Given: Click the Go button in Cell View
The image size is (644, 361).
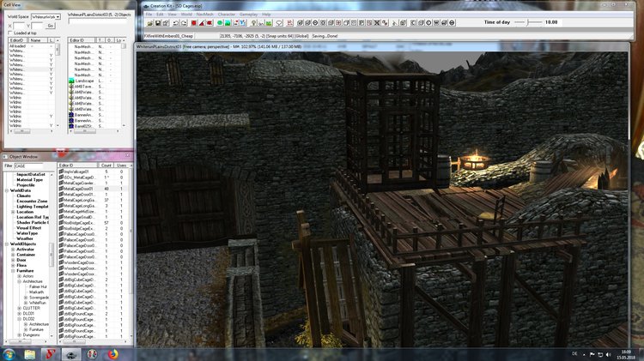Looking at the screenshot, I should point(50,26).
